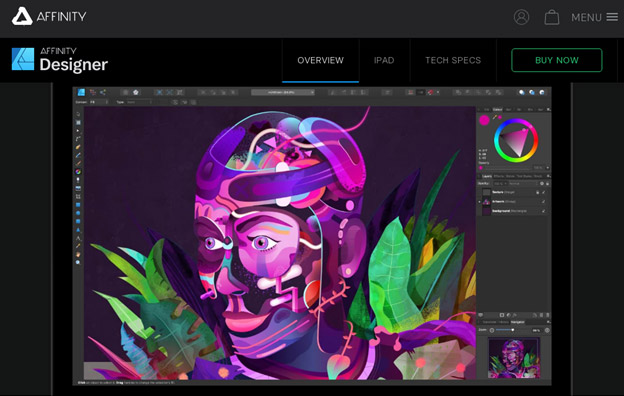Click the delete layer trash icon
Image resolution: width=624 pixels, height=396 pixels.
(x=548, y=315)
